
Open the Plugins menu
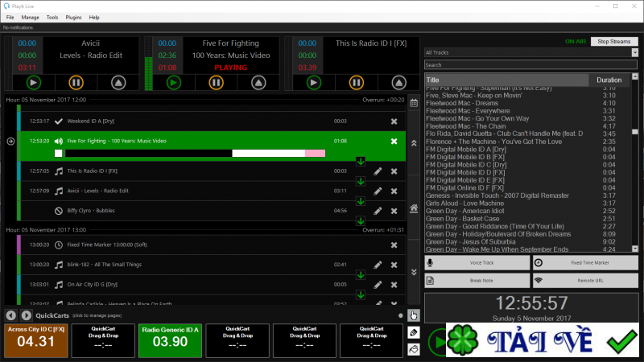[x=73, y=17]
